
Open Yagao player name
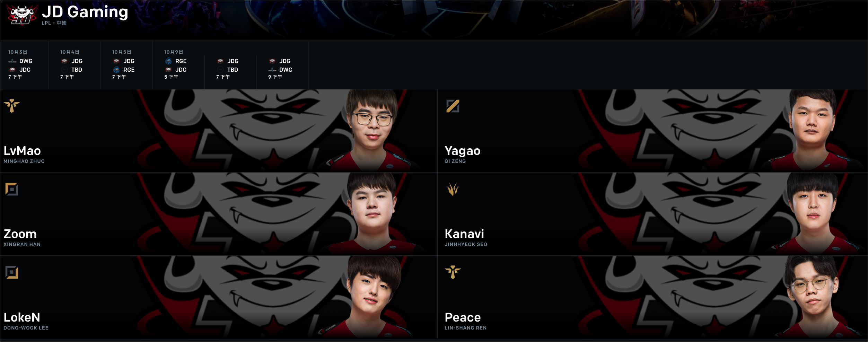pos(463,151)
